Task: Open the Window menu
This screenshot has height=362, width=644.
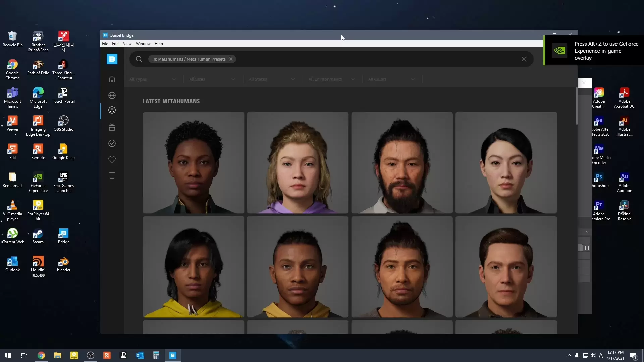Action: (x=143, y=44)
